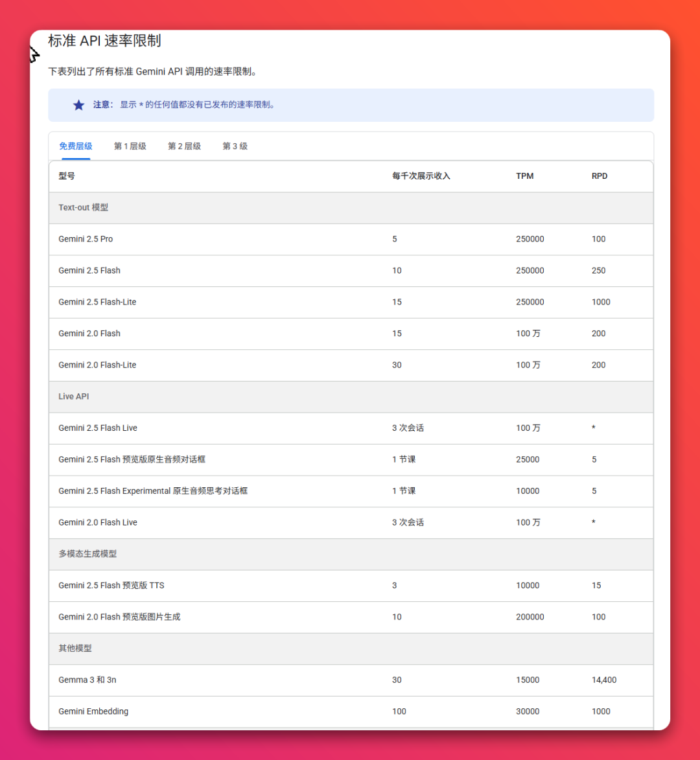Select Gemini 2.0 Flash 预览版图片生成 row

pos(351,617)
